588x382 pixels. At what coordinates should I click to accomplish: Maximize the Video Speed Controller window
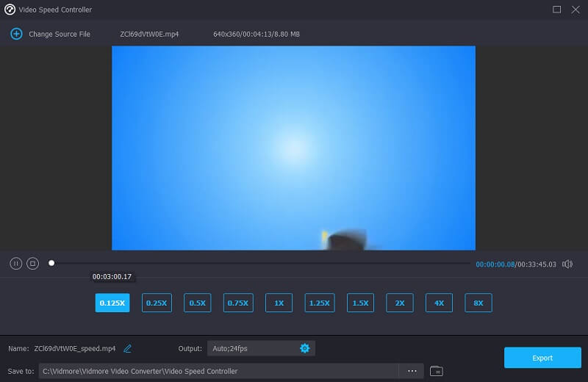click(x=556, y=10)
